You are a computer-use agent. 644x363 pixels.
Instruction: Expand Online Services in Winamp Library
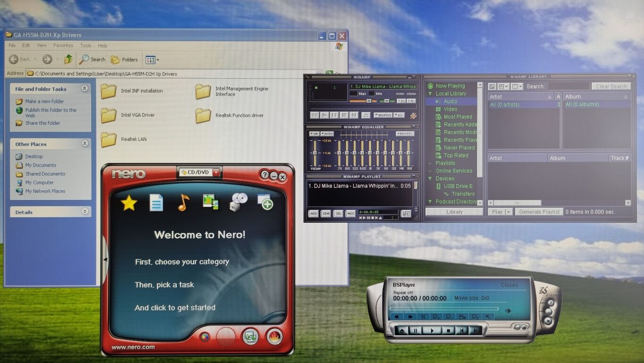pyautogui.click(x=430, y=171)
